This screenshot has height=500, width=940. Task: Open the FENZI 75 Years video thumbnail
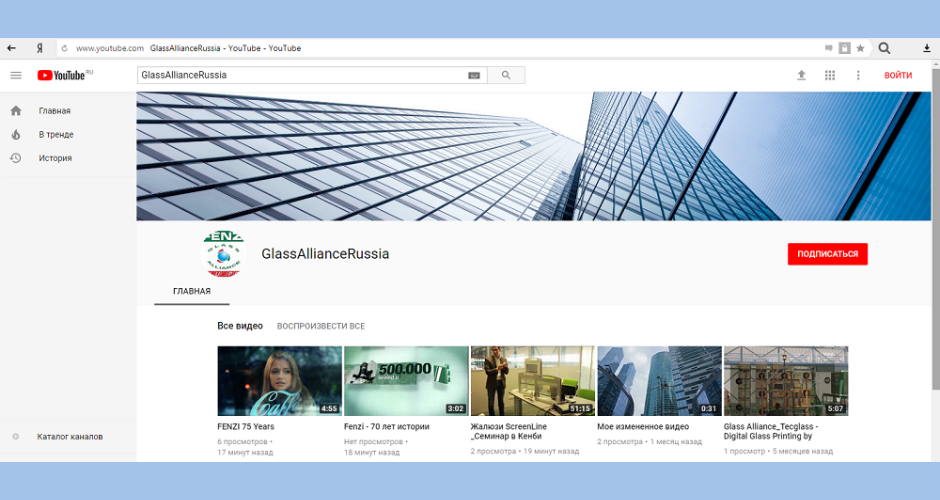(x=279, y=381)
